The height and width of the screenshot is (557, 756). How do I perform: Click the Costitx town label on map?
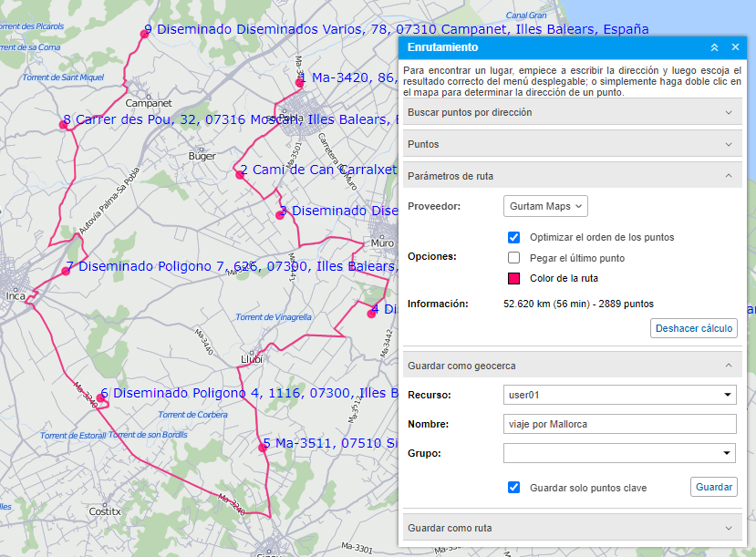click(x=105, y=511)
